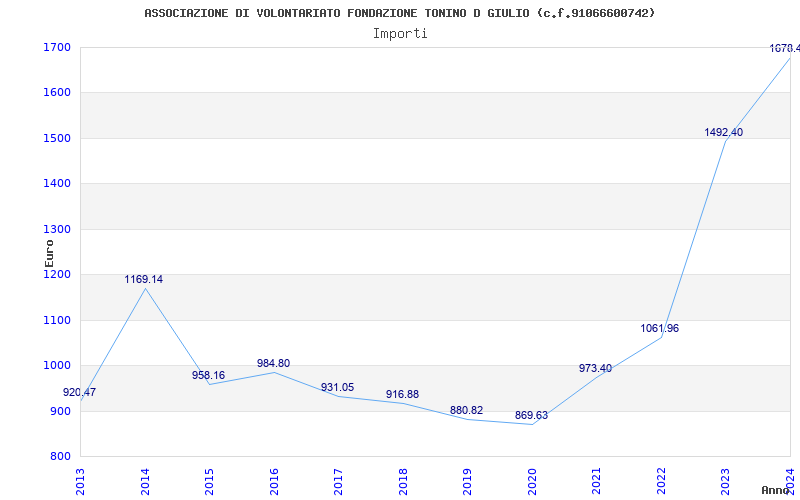The image size is (800, 500).
Task: Click the 1500 y-axis tick label
Action: [57, 138]
